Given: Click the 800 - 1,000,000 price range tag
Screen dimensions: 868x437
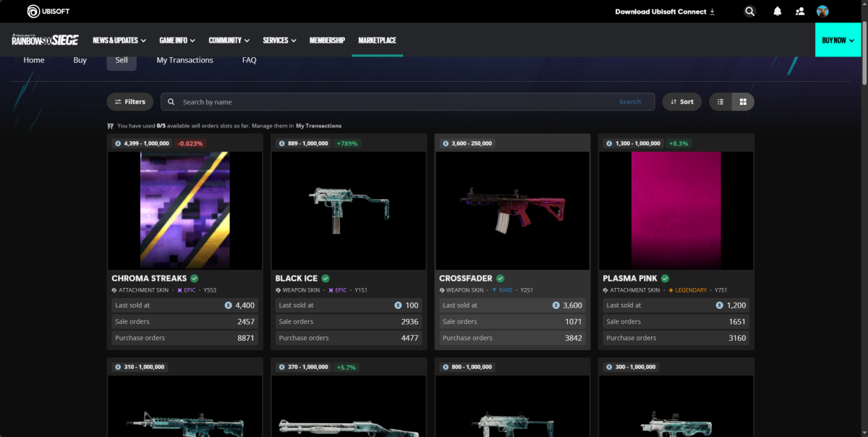Looking at the screenshot, I should pos(467,367).
